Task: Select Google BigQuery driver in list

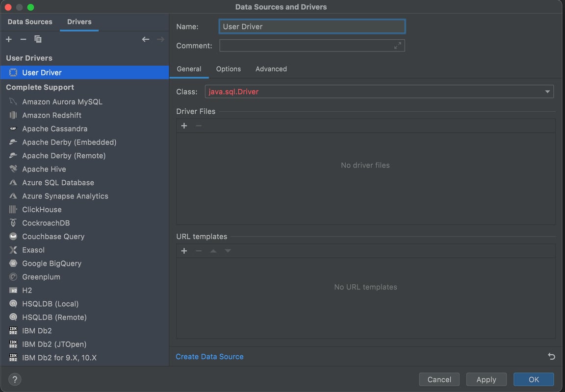Action: coord(51,264)
